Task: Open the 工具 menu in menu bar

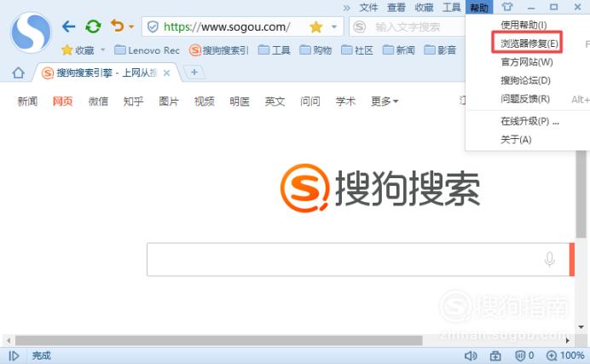Action: point(452,8)
